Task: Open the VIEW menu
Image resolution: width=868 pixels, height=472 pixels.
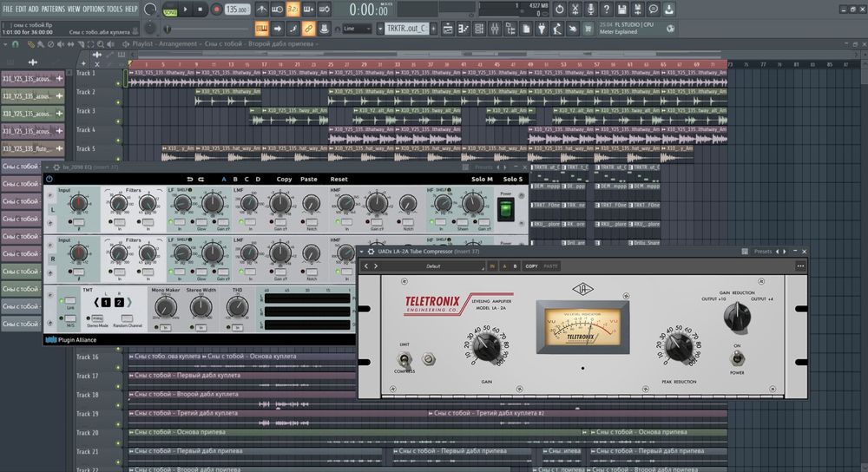Action: coord(74,9)
